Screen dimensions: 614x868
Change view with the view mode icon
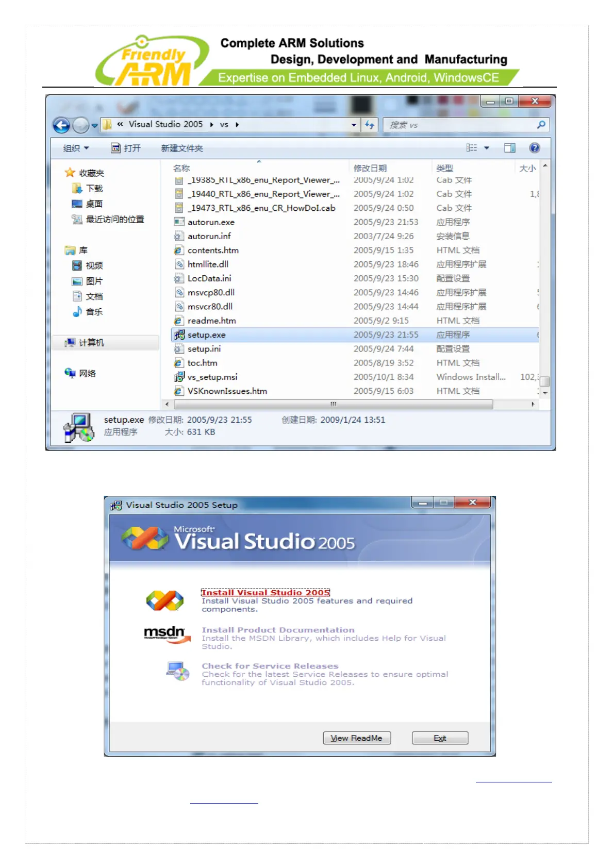click(x=472, y=148)
